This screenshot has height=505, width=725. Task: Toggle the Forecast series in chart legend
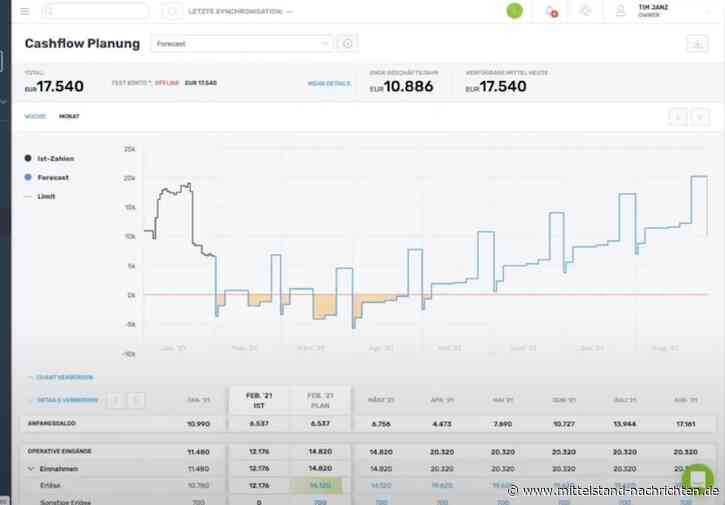(x=48, y=178)
